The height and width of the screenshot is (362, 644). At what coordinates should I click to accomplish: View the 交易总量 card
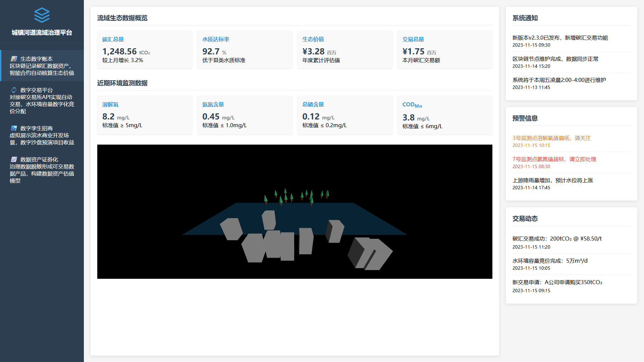coord(444,50)
